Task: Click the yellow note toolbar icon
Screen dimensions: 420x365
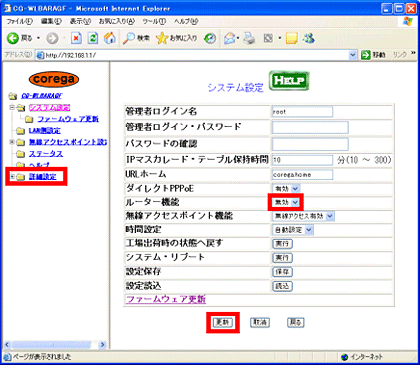Action: tap(292, 39)
